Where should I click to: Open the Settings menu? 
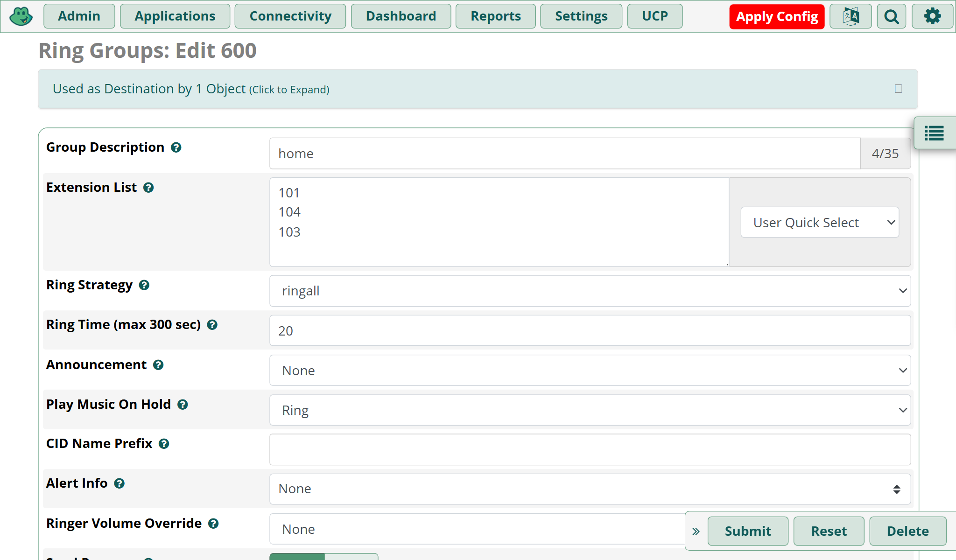click(x=581, y=16)
